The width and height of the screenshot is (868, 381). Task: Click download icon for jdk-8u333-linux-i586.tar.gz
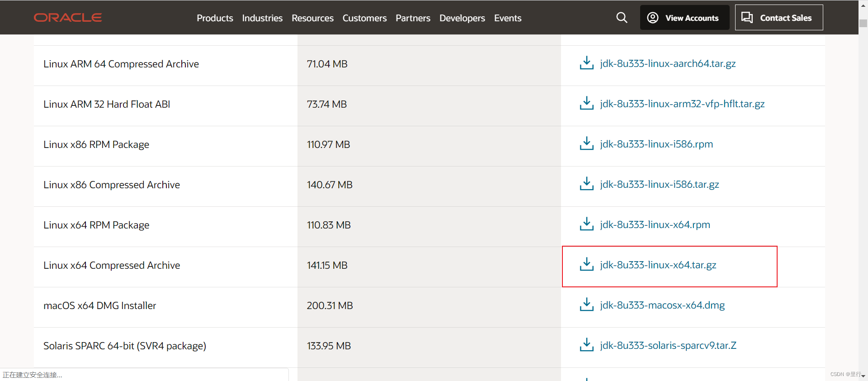(586, 184)
